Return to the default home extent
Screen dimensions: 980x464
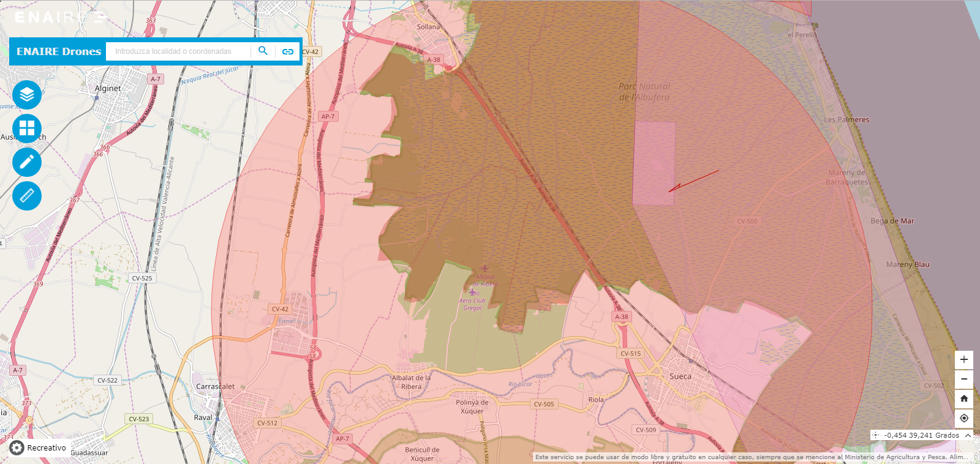click(x=963, y=399)
